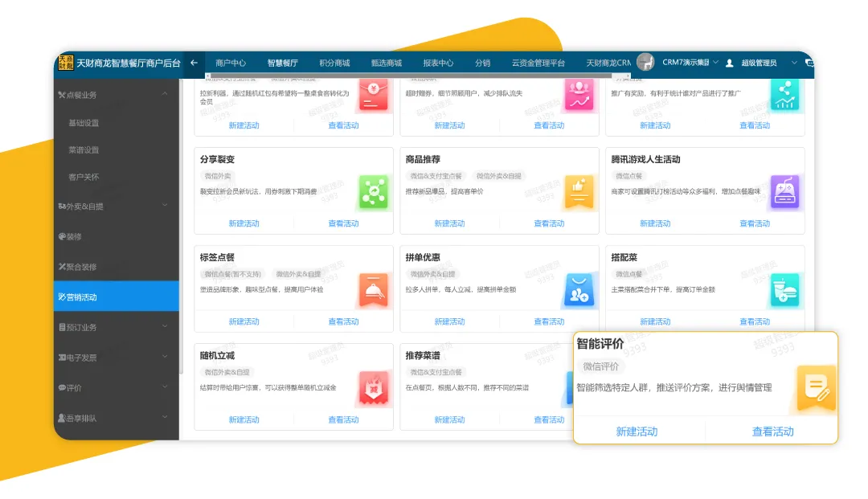Expand the 吾享排队 sidebar chevron
868x499 pixels.
pyautogui.click(x=165, y=417)
